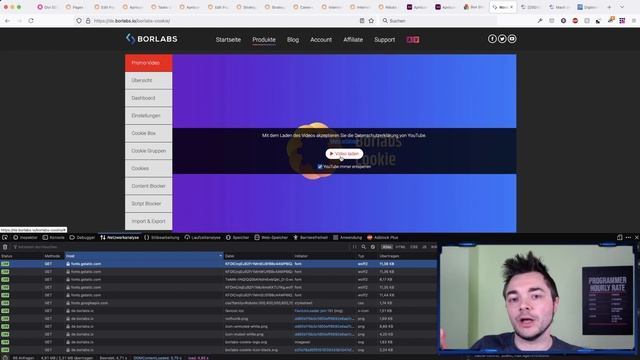Activate the devtools element picker icon
640x360 pixels.
pyautogui.click(x=5, y=238)
